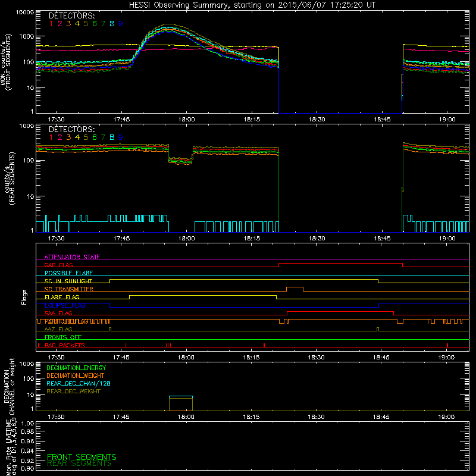Screen dimensions: 476x476
Task: Select 18:00 time label below decimation plot
Action: [186, 417]
